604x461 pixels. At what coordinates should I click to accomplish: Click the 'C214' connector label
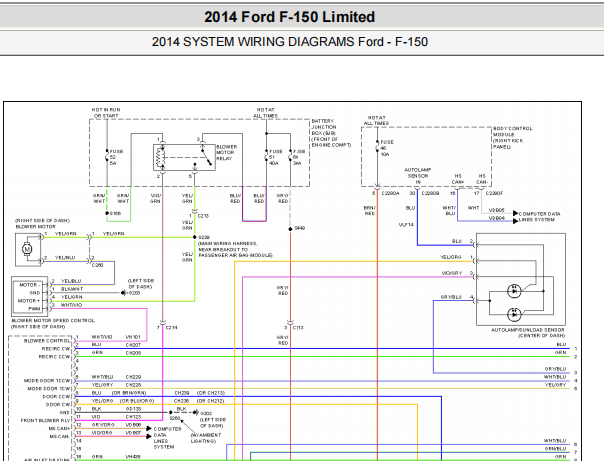click(172, 327)
